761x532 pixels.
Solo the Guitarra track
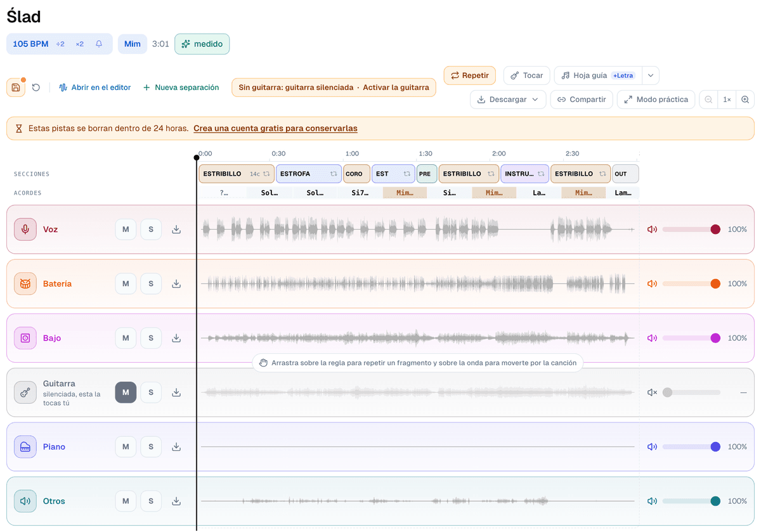[151, 393]
